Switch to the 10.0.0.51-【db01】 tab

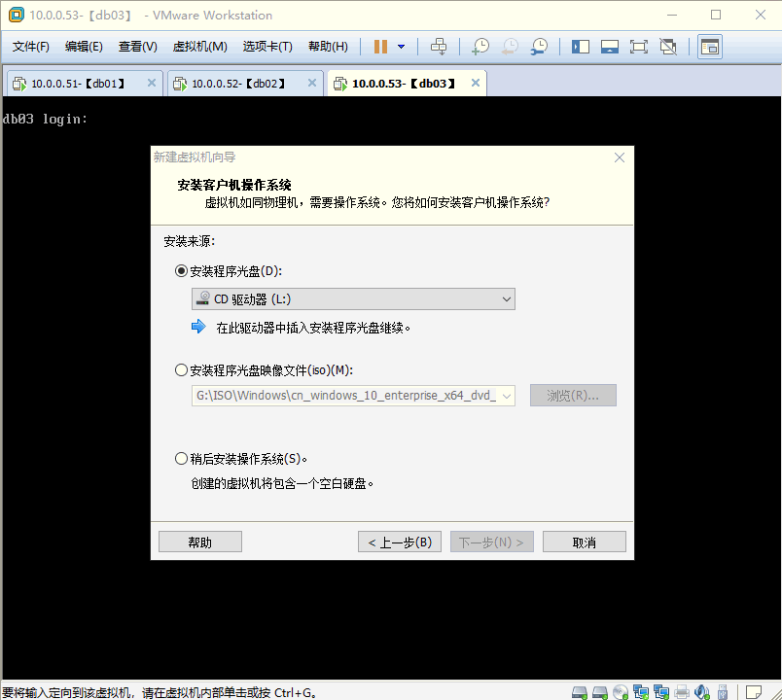pyautogui.click(x=76, y=83)
